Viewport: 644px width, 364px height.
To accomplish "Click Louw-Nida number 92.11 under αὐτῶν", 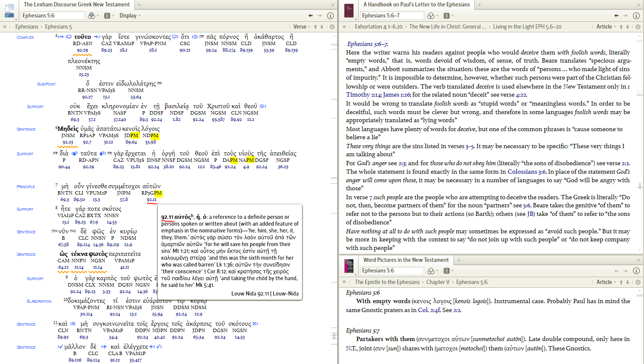I will 151,199.
